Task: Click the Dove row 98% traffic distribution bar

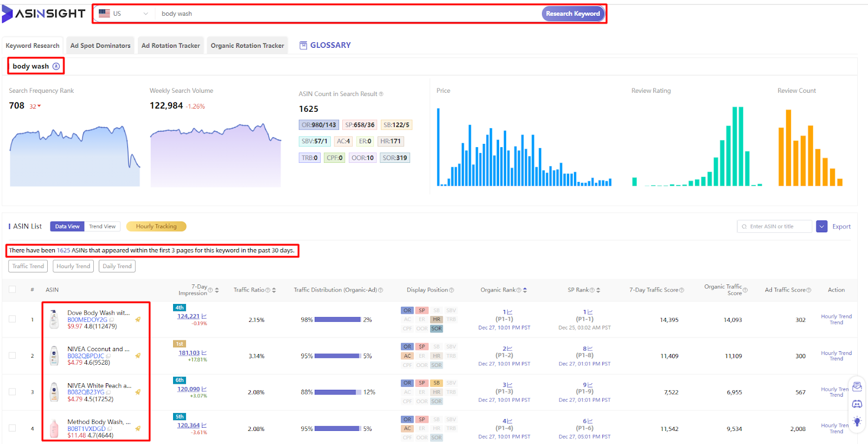Action: pyautogui.click(x=337, y=320)
